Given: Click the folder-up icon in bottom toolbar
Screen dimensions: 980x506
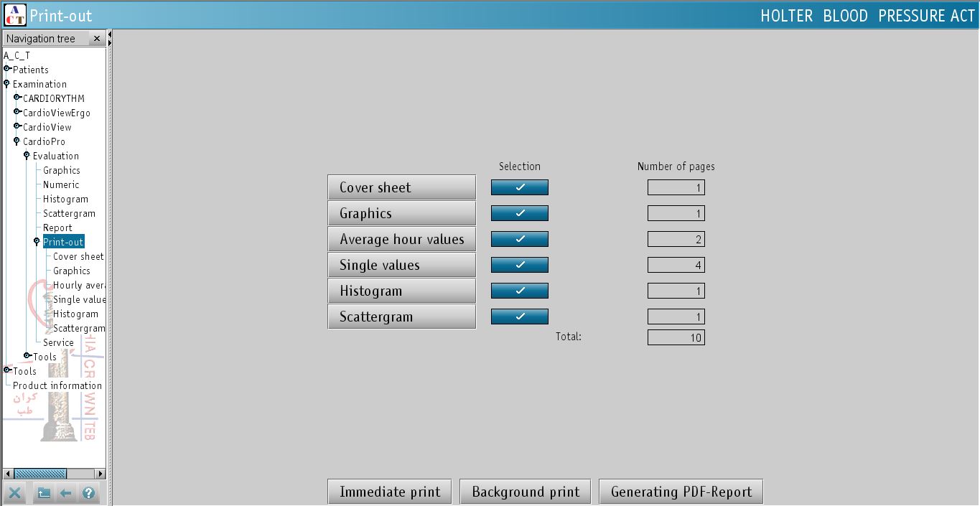Looking at the screenshot, I should pyautogui.click(x=44, y=493).
